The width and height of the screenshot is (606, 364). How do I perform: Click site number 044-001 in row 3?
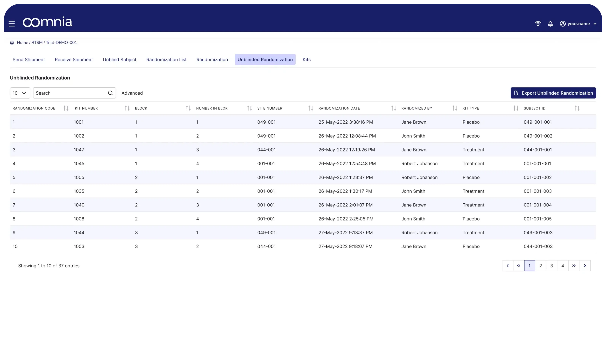point(266,150)
